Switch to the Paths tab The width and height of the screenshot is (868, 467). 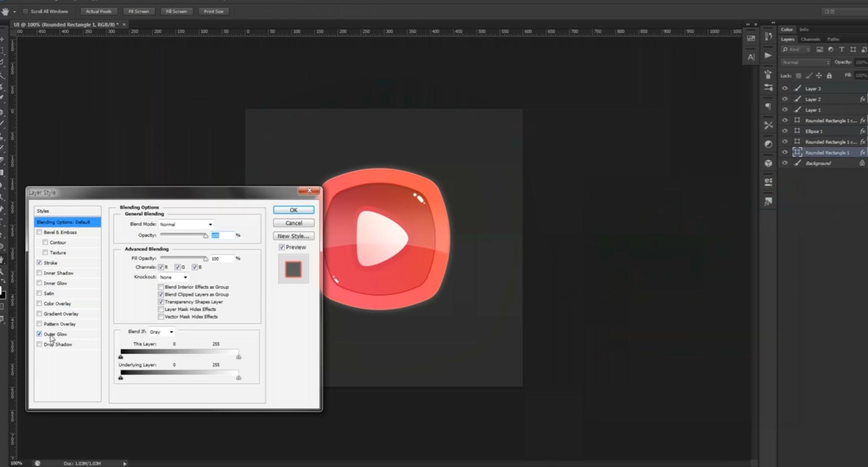pos(833,40)
